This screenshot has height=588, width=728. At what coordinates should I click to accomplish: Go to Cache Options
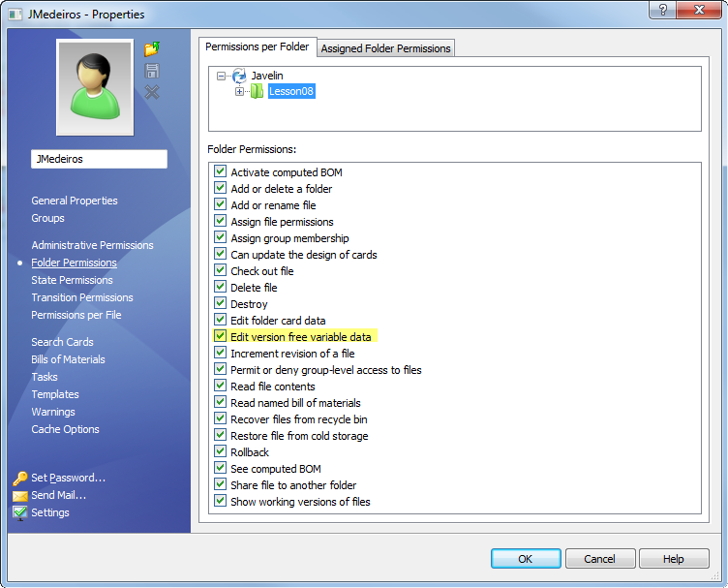[x=65, y=430]
